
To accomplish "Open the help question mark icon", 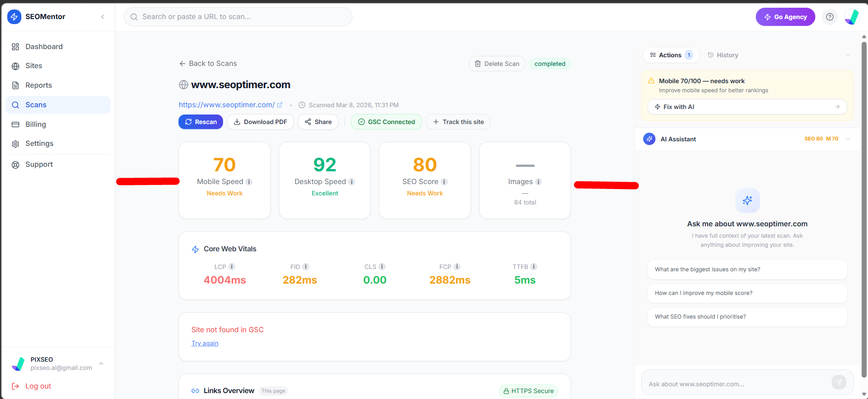I will [829, 17].
